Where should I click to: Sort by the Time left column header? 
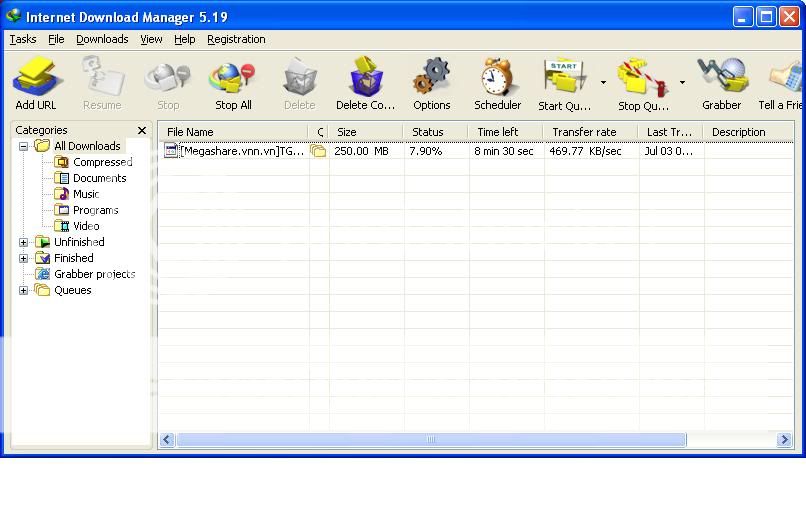point(506,132)
